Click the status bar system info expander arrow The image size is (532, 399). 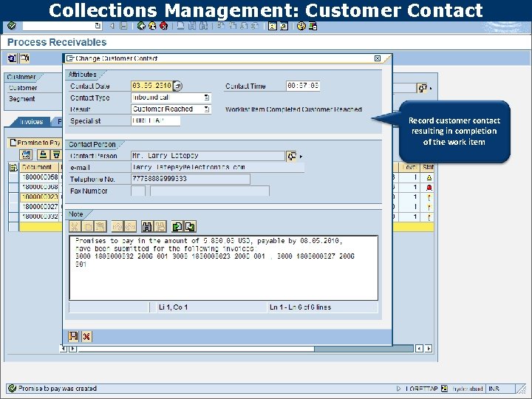399,389
